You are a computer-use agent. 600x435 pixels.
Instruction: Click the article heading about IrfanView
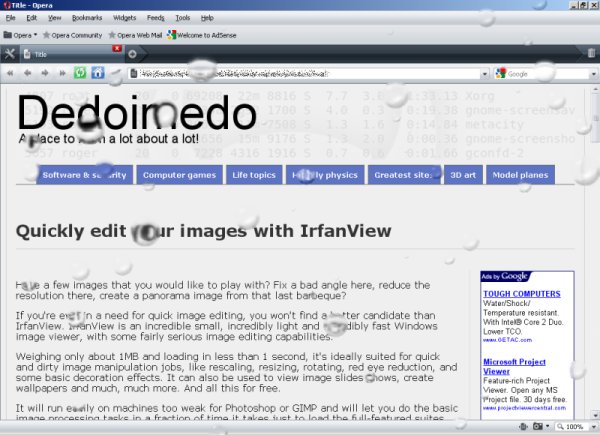204,231
